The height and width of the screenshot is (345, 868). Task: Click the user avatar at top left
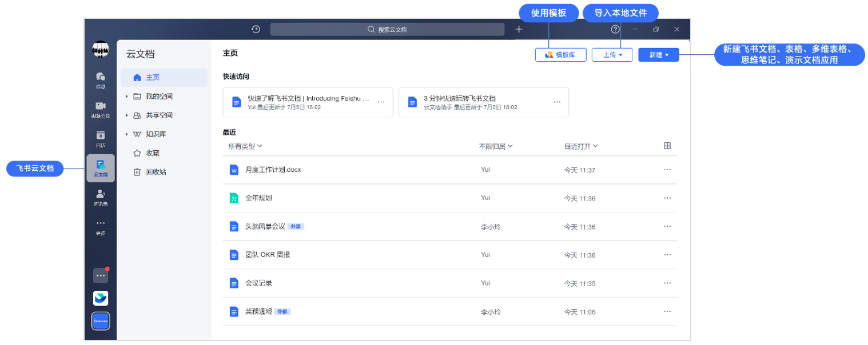tap(101, 49)
